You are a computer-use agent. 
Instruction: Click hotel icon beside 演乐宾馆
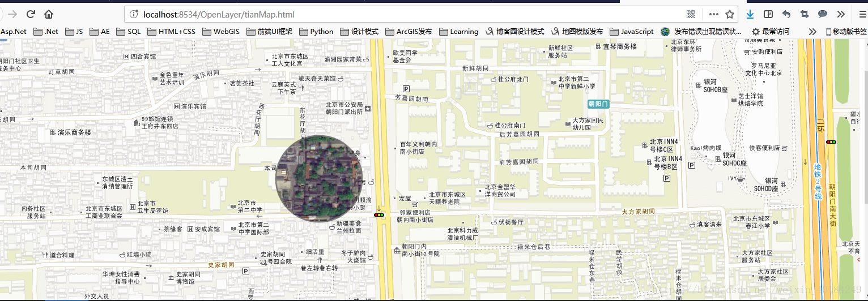[x=177, y=106]
